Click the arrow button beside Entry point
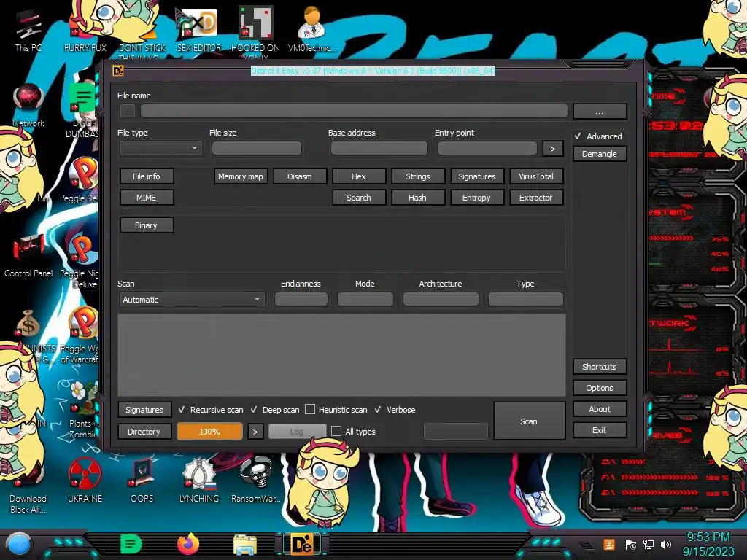Image resolution: width=747 pixels, height=560 pixels. pos(553,149)
